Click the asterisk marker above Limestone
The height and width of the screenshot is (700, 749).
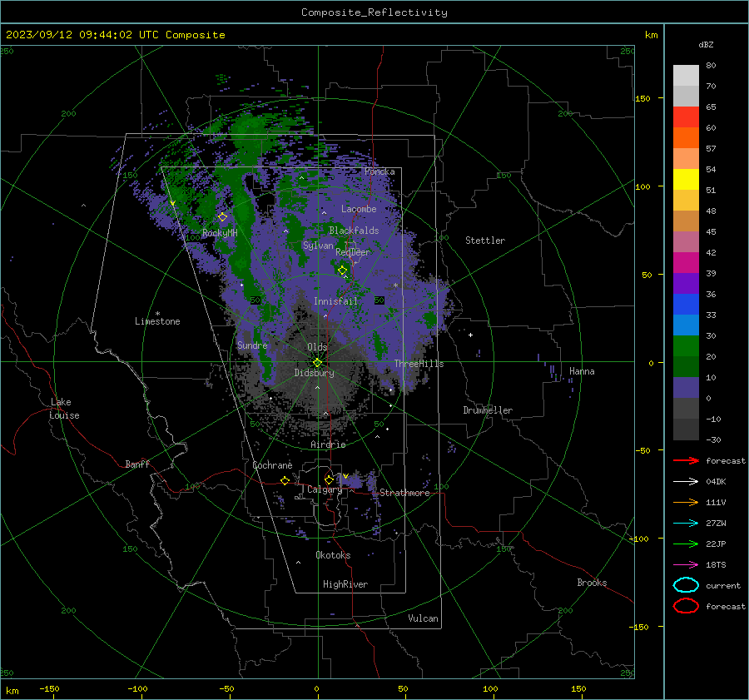tap(157, 314)
